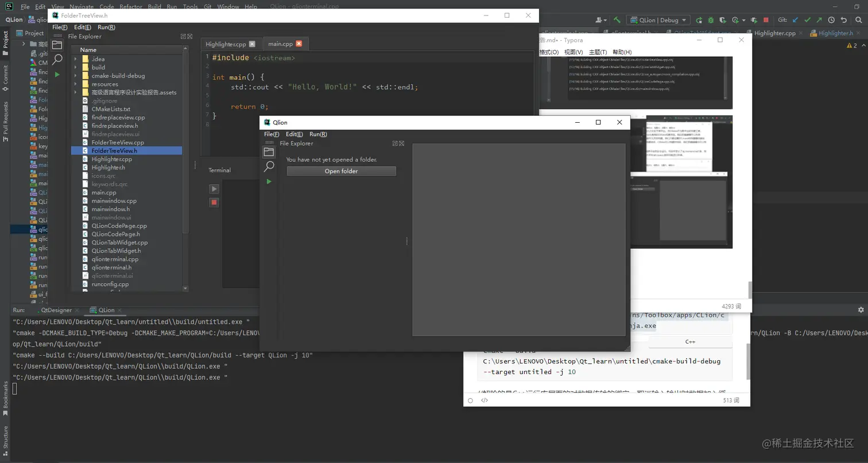The height and width of the screenshot is (463, 868).
Task: Click the rerun QLion icon in CLion toolbar
Action: [699, 20]
